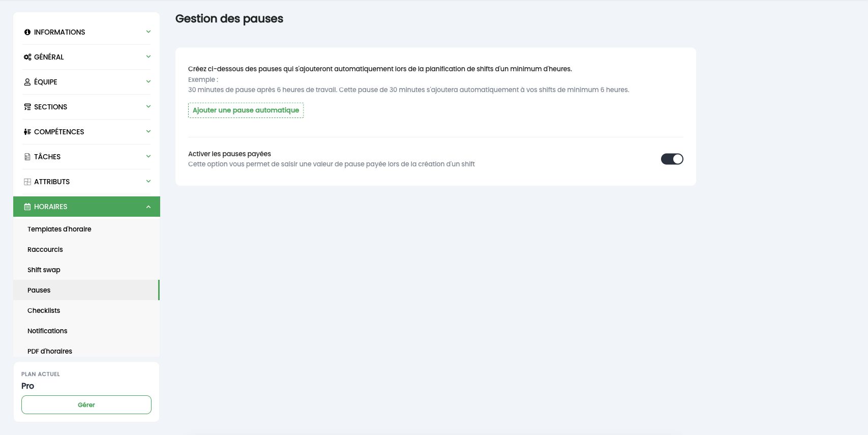Click the ÉQUIPE menu label
This screenshot has width=868, height=435.
click(46, 82)
